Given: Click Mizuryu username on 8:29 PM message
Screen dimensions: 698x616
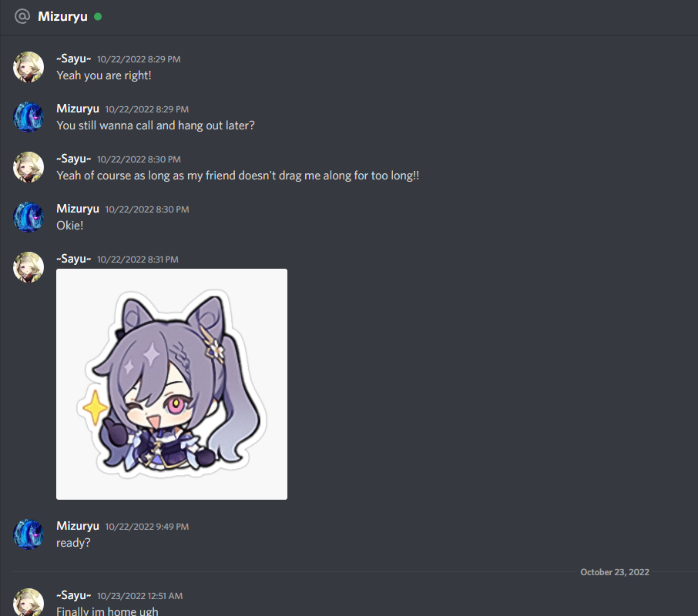Looking at the screenshot, I should coord(78,109).
